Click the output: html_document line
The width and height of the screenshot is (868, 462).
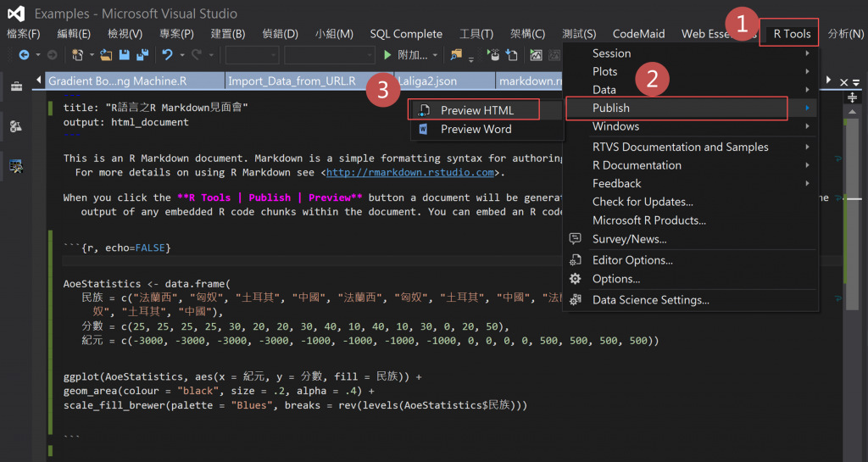(125, 122)
